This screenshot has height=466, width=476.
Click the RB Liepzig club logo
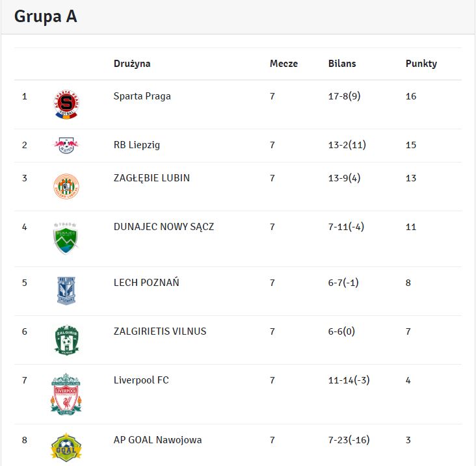pyautogui.click(x=66, y=146)
